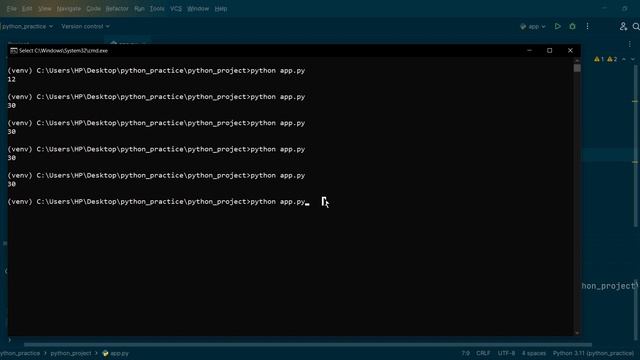Open the Refactor menu
Viewport: 640px width, 360px height.
point(117,9)
